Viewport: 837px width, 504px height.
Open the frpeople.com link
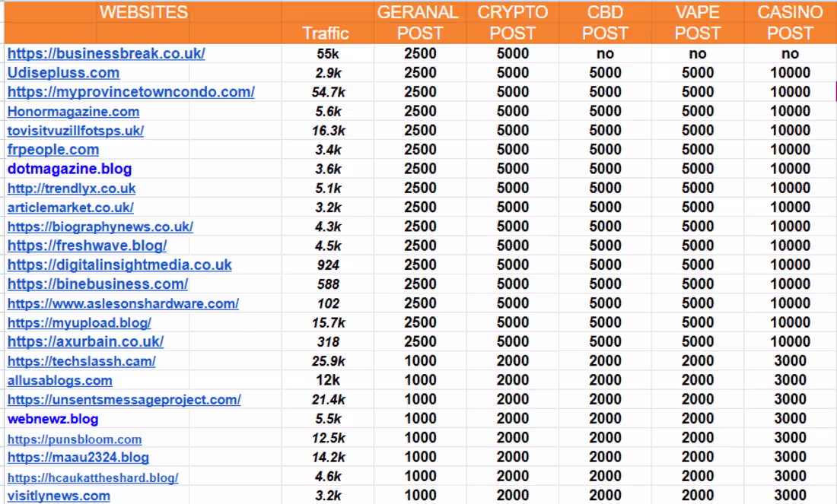[x=53, y=150]
